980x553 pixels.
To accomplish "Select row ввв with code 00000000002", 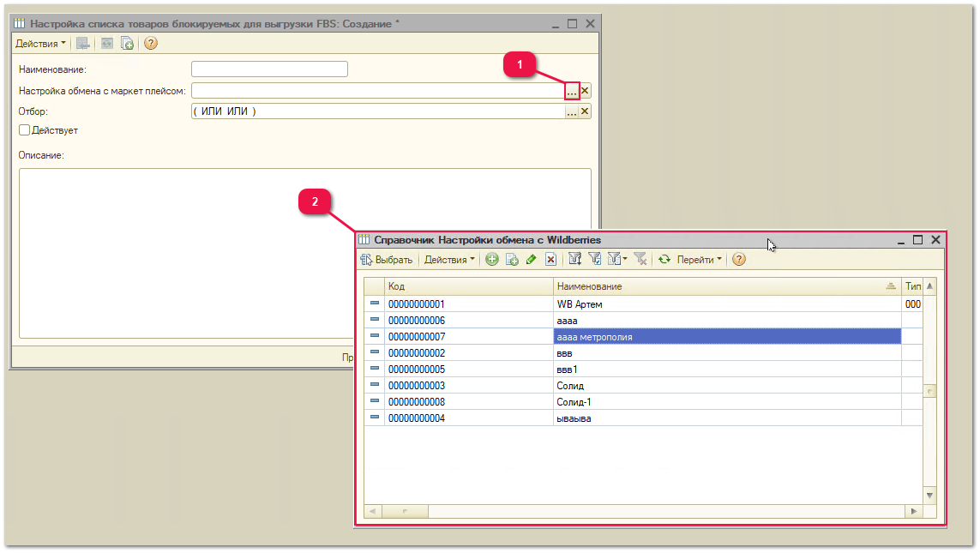I will (x=643, y=353).
